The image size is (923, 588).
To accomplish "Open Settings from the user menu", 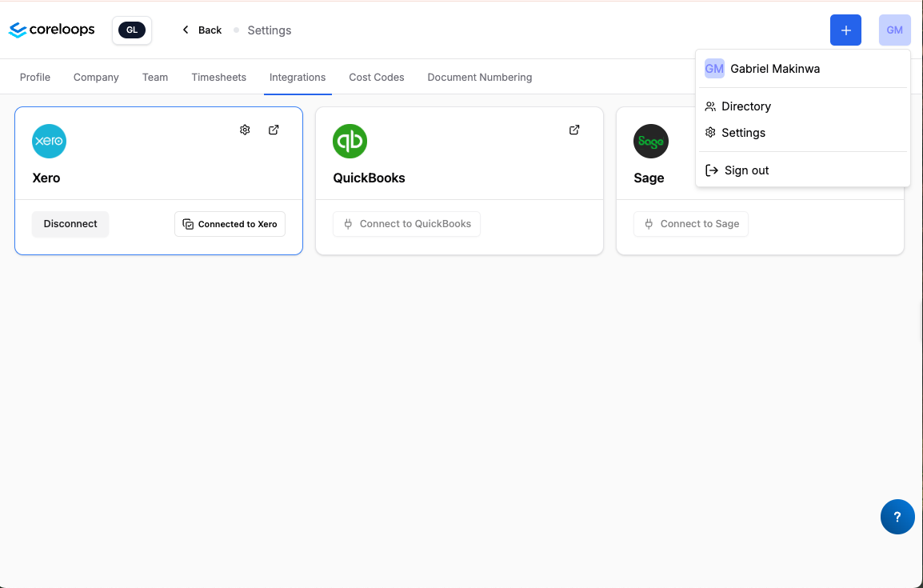I will tap(803, 133).
